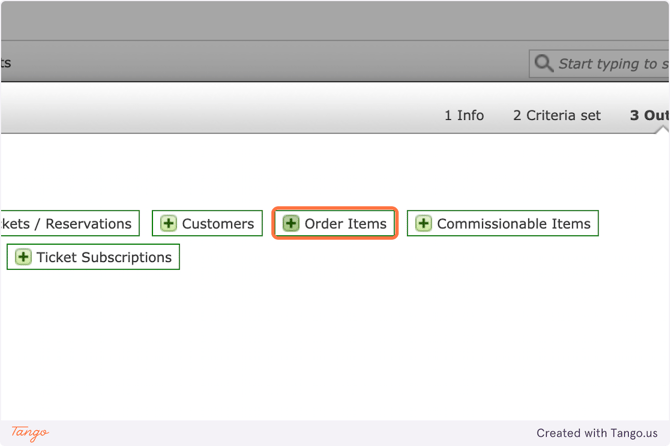Screen dimensions: 670x446
Task: Focus the 'Start typing to search' field
Action: (x=612, y=63)
